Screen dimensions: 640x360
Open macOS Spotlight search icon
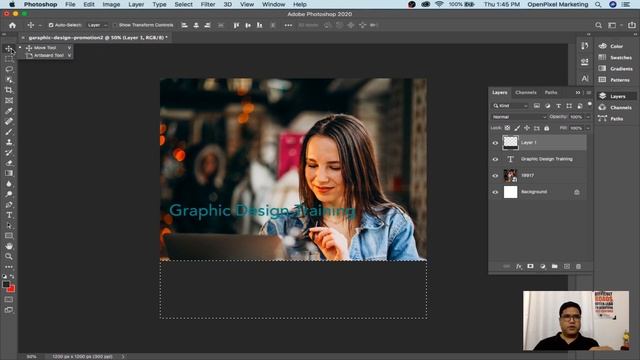(598, 4)
